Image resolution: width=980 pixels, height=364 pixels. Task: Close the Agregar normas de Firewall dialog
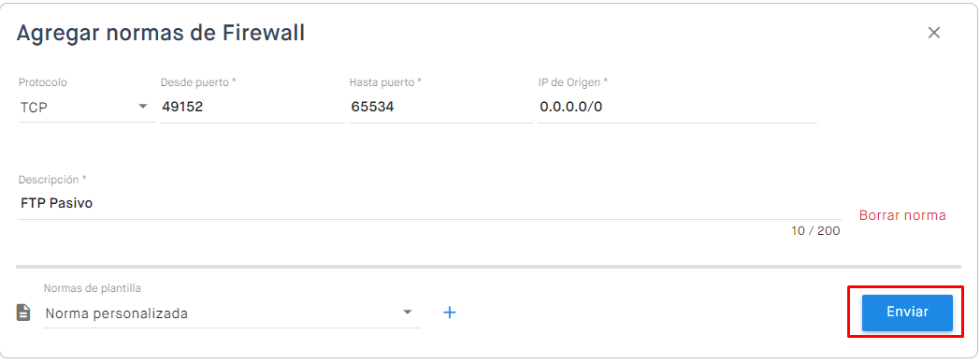pos(934,33)
